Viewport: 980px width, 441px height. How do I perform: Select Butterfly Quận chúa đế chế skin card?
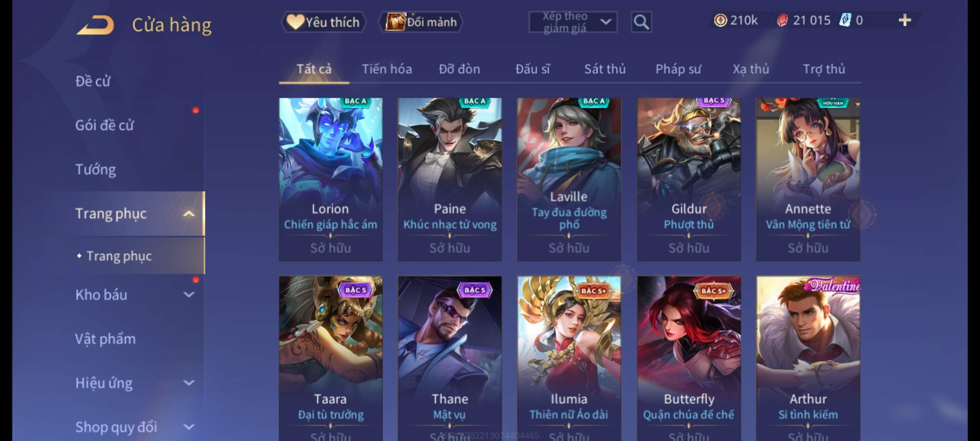(x=689, y=359)
